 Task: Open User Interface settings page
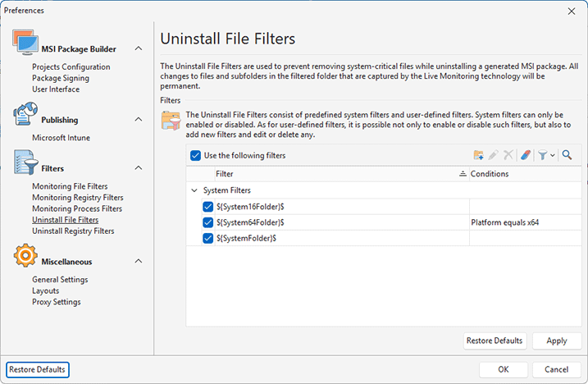[x=56, y=89]
